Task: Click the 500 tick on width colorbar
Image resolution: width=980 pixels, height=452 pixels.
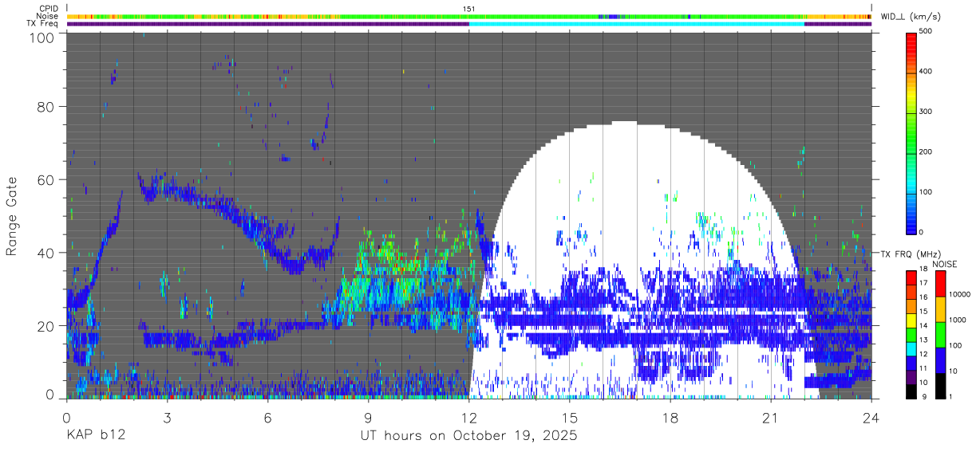Action: [x=926, y=32]
